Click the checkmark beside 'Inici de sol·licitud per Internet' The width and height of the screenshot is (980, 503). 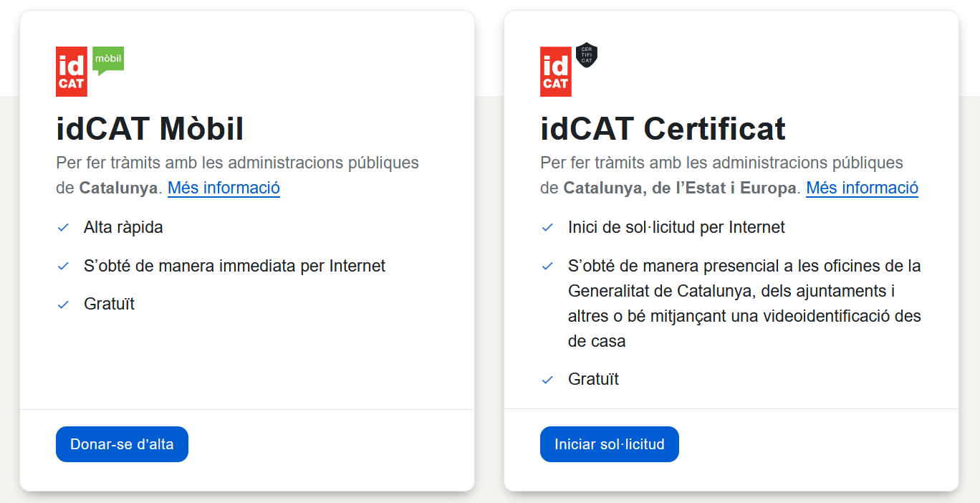(x=547, y=228)
